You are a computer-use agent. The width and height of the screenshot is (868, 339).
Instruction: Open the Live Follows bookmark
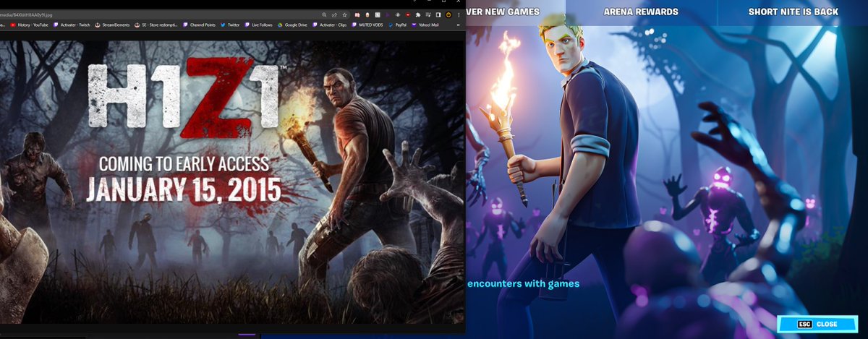pos(258,25)
